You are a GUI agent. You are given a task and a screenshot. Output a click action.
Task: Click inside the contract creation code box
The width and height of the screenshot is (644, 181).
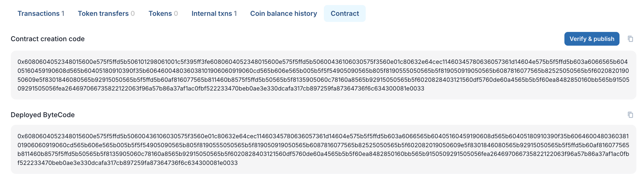click(323, 75)
